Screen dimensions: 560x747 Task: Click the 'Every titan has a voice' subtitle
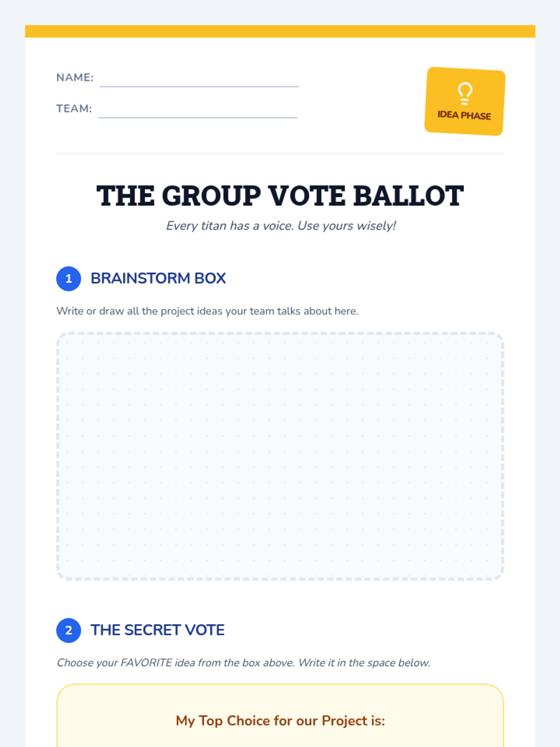click(x=280, y=226)
